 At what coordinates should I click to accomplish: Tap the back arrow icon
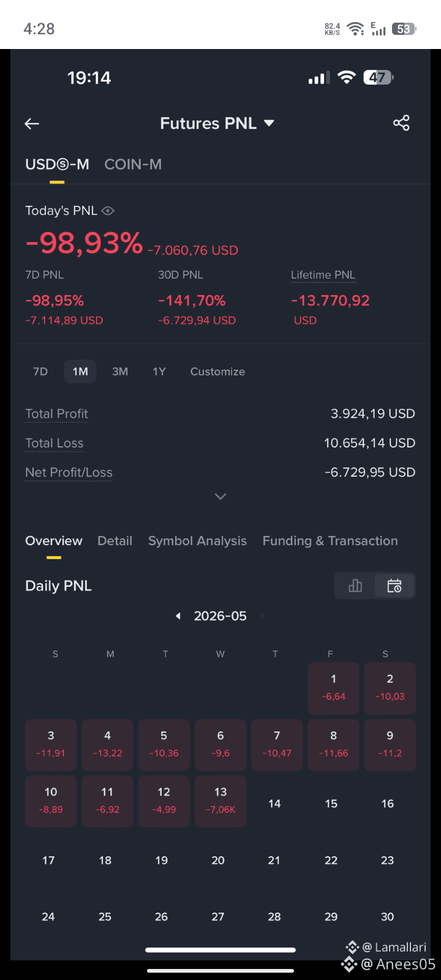point(32,124)
